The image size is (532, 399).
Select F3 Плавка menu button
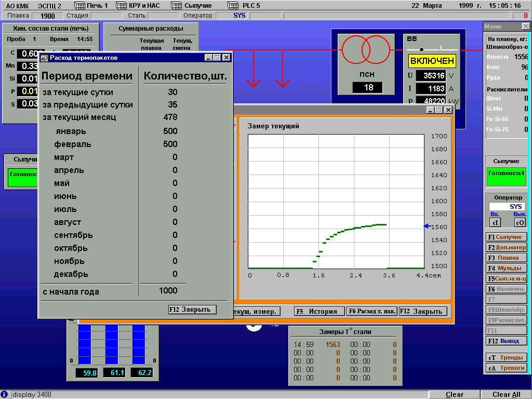point(507,258)
